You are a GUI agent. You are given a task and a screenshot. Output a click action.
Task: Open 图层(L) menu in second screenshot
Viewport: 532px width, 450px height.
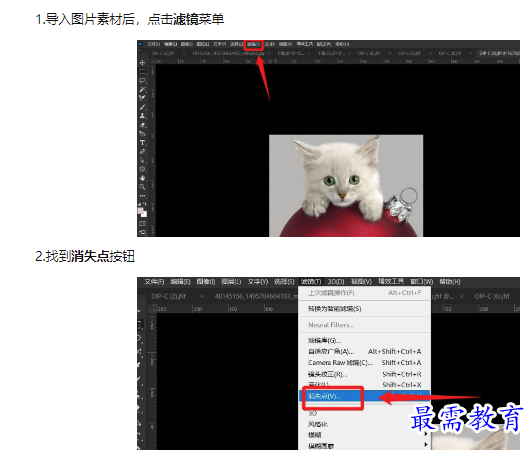point(231,282)
